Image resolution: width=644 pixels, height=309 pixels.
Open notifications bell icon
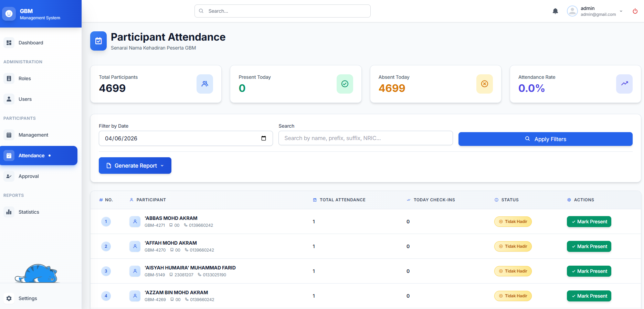(555, 11)
